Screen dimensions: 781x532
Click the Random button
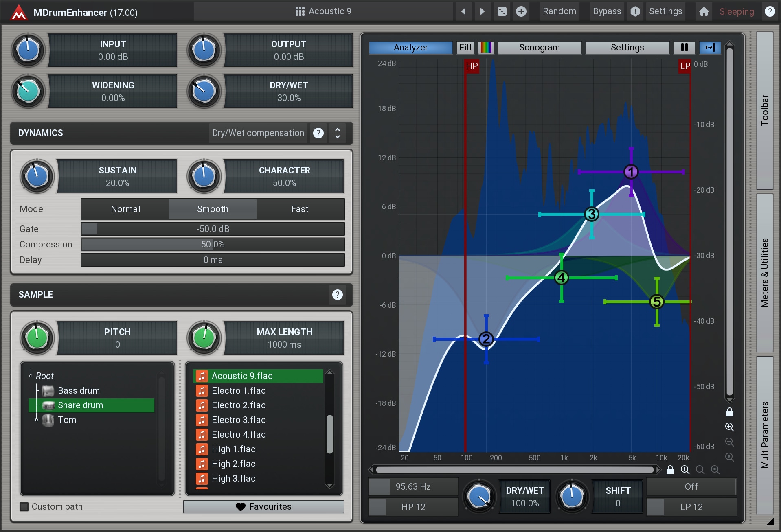(559, 11)
